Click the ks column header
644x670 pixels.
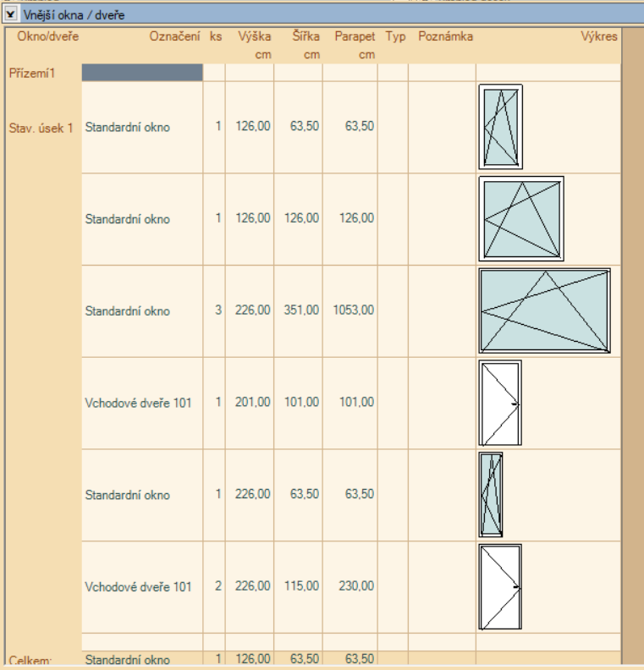coord(216,36)
